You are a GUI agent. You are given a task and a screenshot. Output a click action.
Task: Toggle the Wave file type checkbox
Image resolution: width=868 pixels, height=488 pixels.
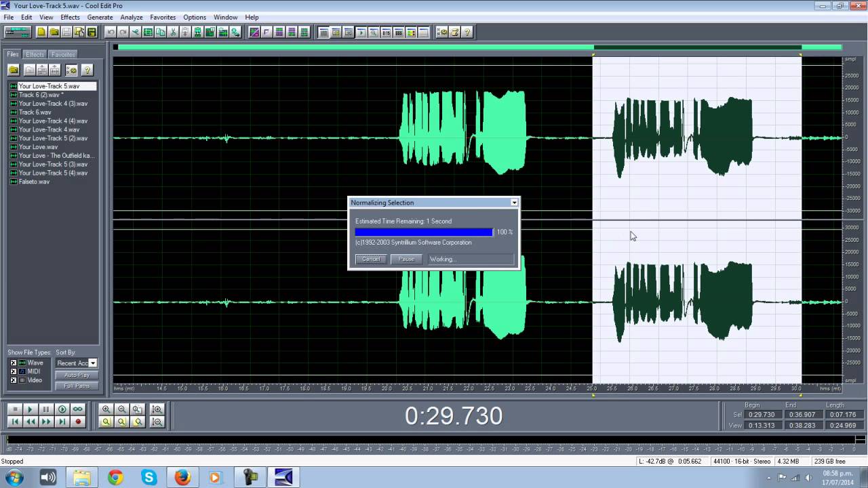[x=13, y=363]
